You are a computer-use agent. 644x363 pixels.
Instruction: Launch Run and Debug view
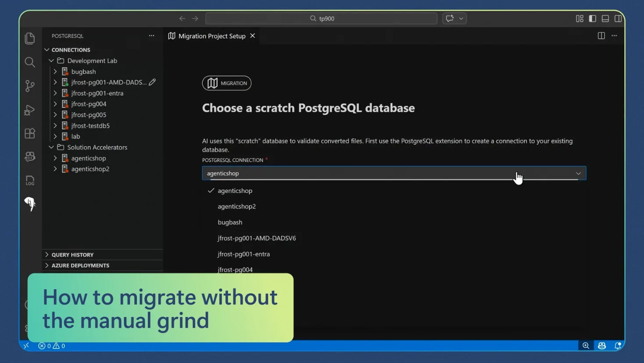pyautogui.click(x=29, y=110)
